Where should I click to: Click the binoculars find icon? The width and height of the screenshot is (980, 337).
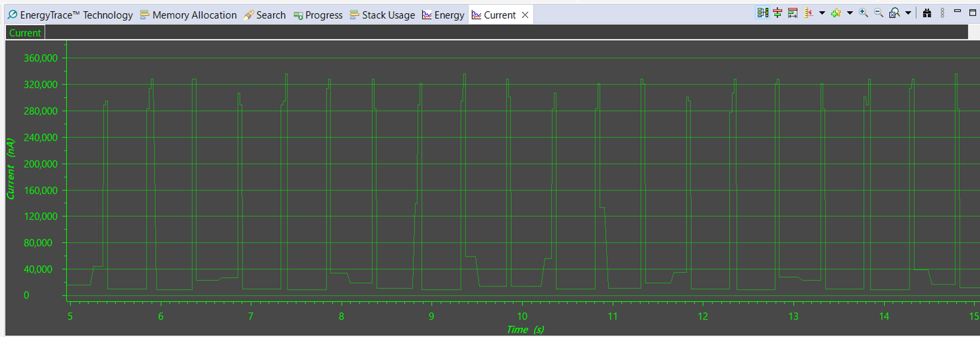(x=927, y=13)
